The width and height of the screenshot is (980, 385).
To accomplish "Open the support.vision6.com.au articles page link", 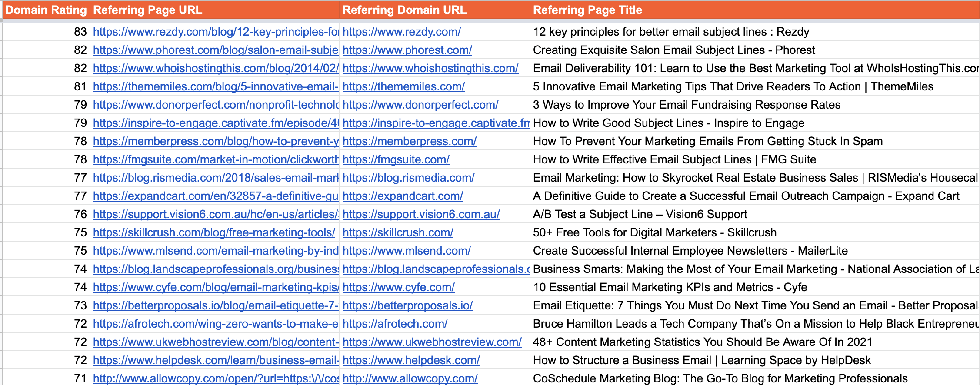I will [x=216, y=214].
